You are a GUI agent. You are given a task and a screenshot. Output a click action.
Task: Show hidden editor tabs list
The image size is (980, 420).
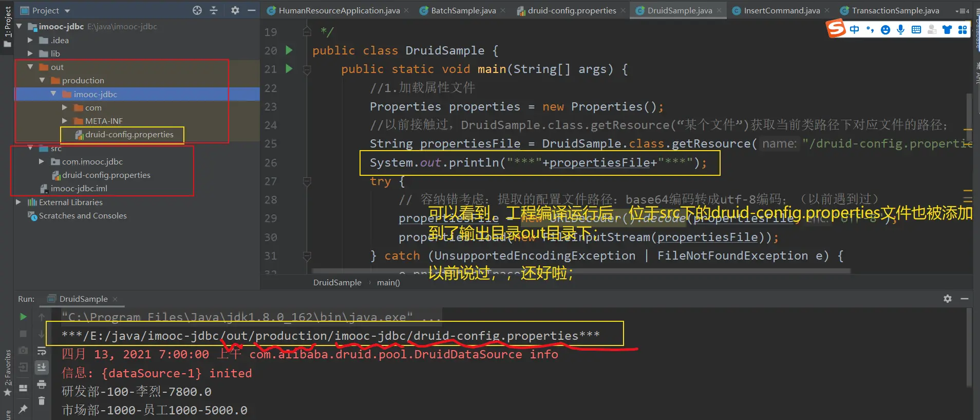(962, 11)
